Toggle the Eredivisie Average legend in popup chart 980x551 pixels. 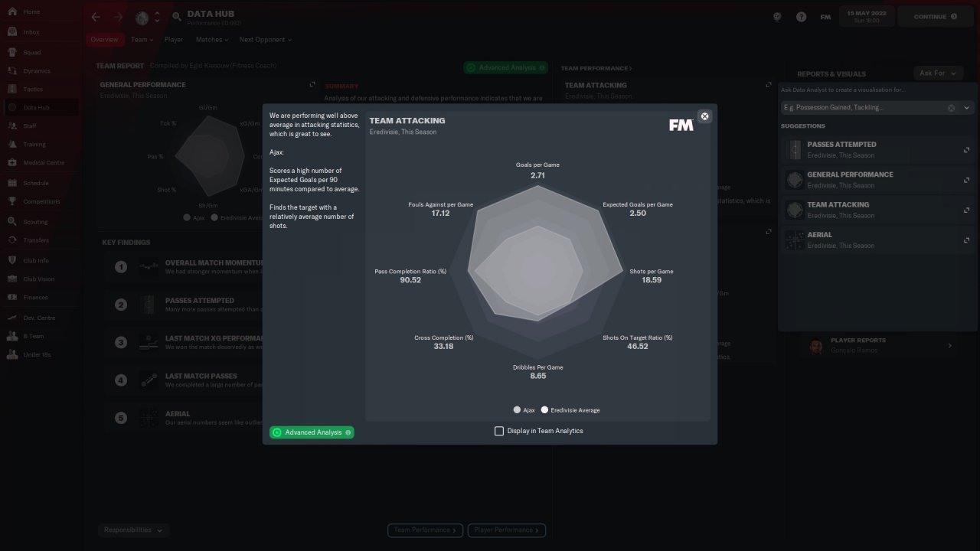(x=545, y=410)
